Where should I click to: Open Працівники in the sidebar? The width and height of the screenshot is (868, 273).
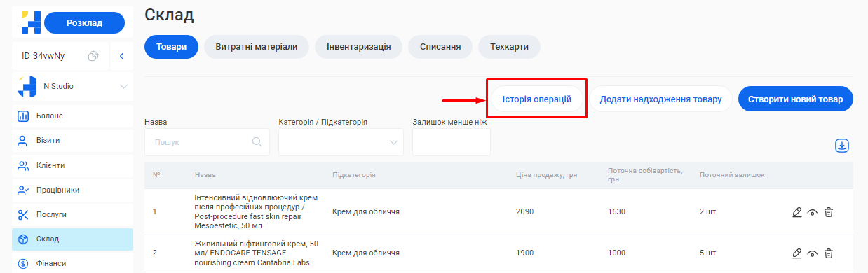pos(72,190)
